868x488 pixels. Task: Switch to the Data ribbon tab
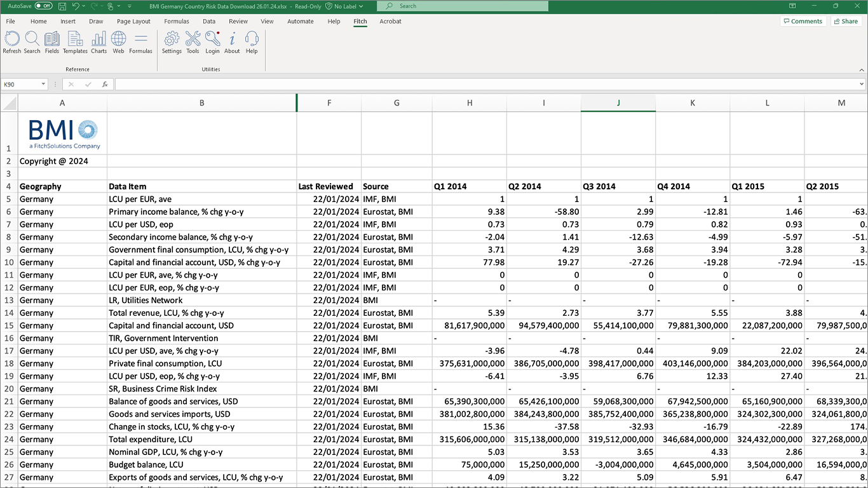pos(209,21)
